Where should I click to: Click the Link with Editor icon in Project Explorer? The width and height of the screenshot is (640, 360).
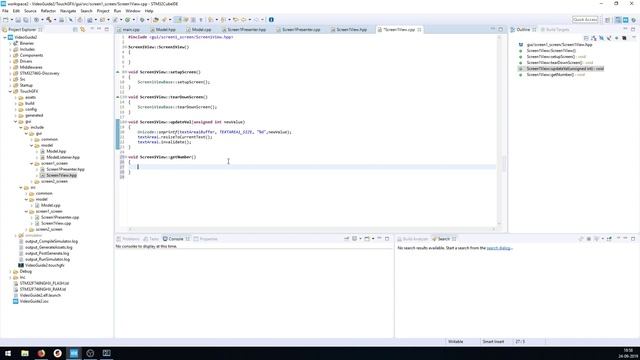83,29
